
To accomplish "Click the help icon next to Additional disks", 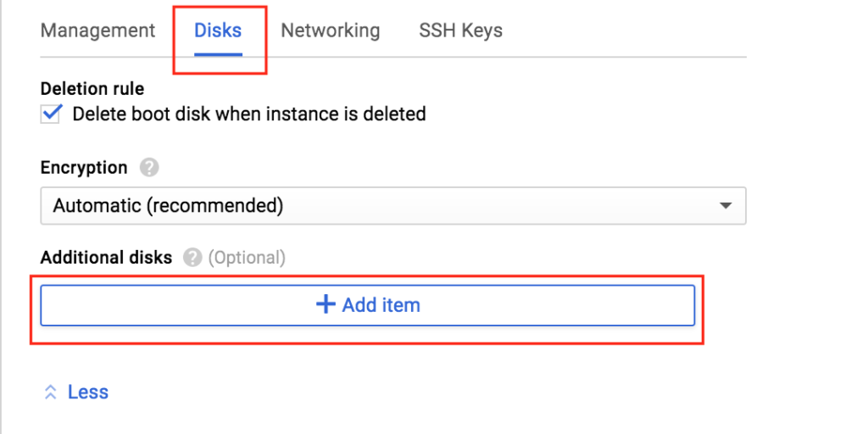I will tap(192, 258).
